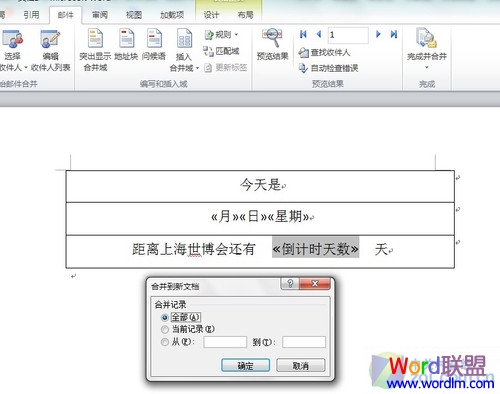Image resolution: width=500 pixels, height=394 pixels.
Task: Toggle 预览结果 preview results
Action: click(272, 45)
